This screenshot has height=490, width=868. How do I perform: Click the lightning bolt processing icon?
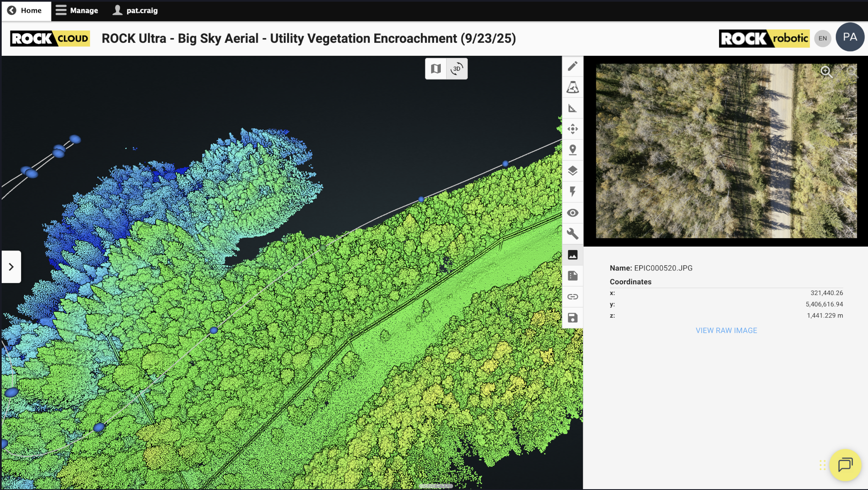[572, 192]
